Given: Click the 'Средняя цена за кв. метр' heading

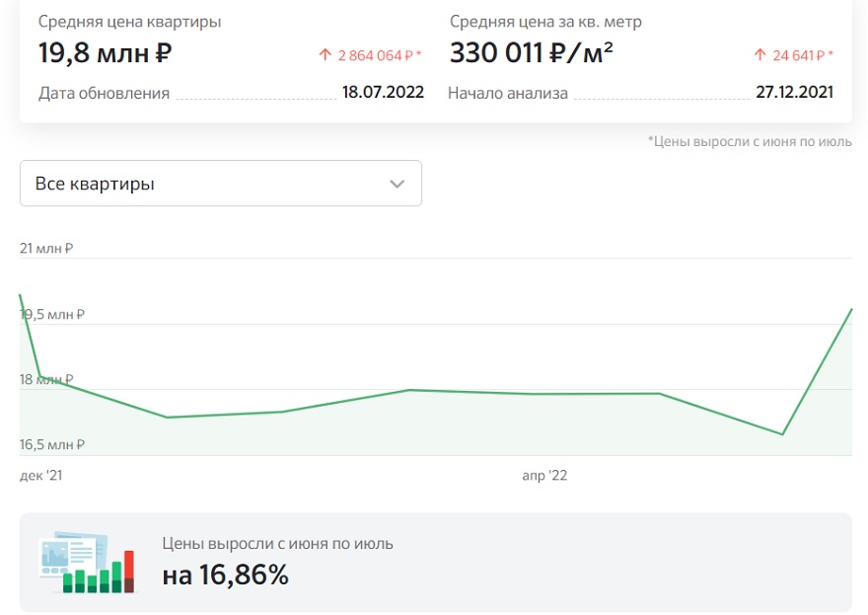Looking at the screenshot, I should pyautogui.click(x=545, y=22).
